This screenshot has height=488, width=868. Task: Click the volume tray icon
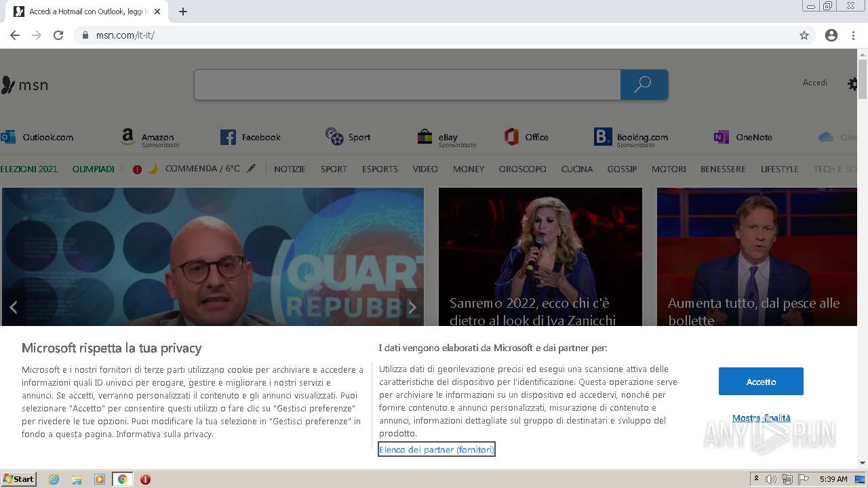771,479
